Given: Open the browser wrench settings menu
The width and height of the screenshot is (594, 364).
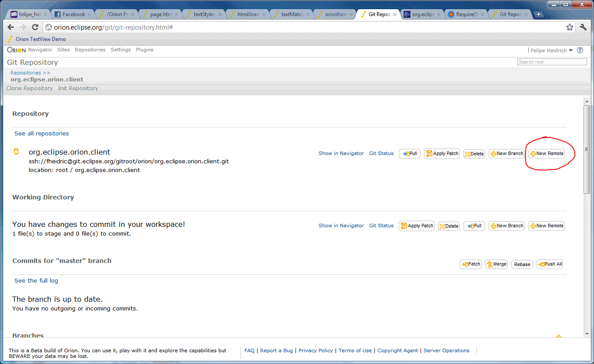Looking at the screenshot, I should click(584, 27).
